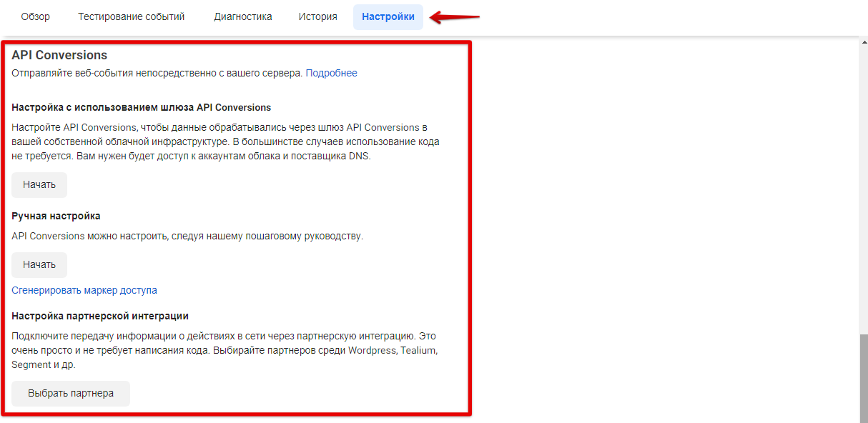Go to the Диагностика tab
The height and width of the screenshot is (423, 868).
pos(242,16)
